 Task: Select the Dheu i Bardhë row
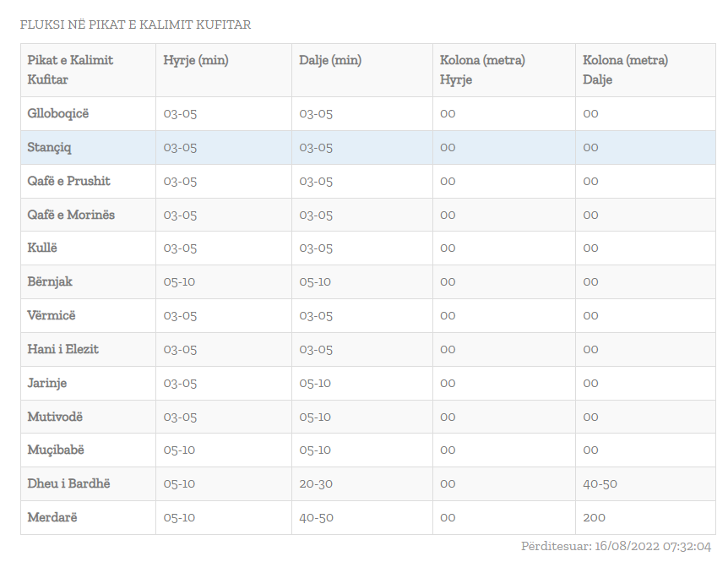(x=68, y=483)
